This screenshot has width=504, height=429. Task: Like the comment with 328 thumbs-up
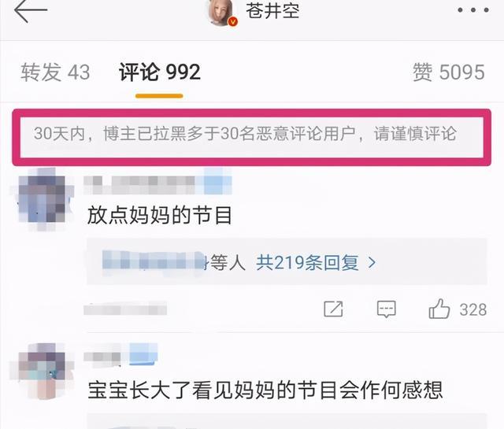(x=439, y=309)
